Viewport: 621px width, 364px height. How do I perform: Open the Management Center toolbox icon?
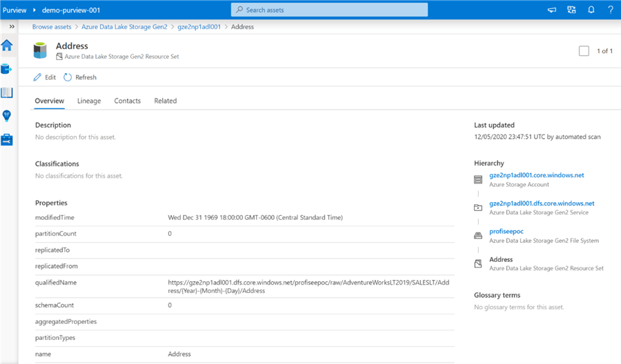coord(7,139)
